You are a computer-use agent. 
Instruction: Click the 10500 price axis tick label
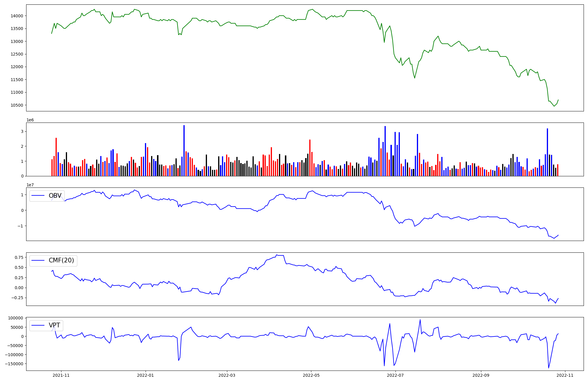click(17, 105)
